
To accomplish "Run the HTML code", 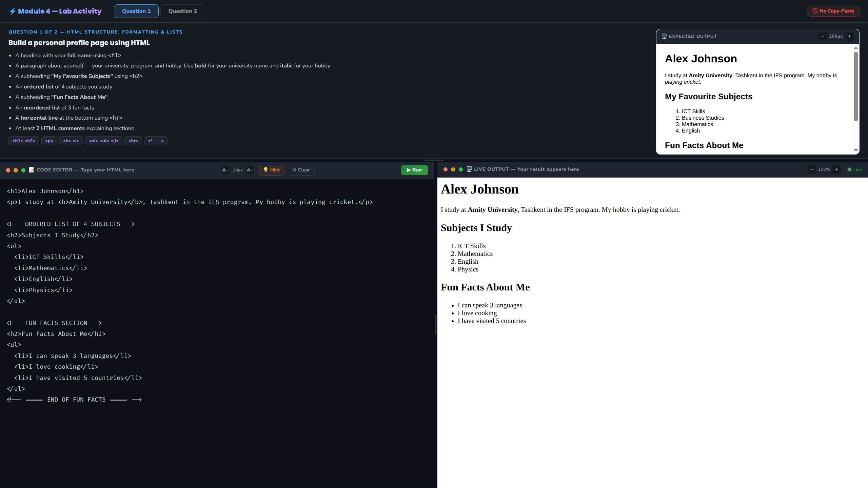I will tap(414, 170).
